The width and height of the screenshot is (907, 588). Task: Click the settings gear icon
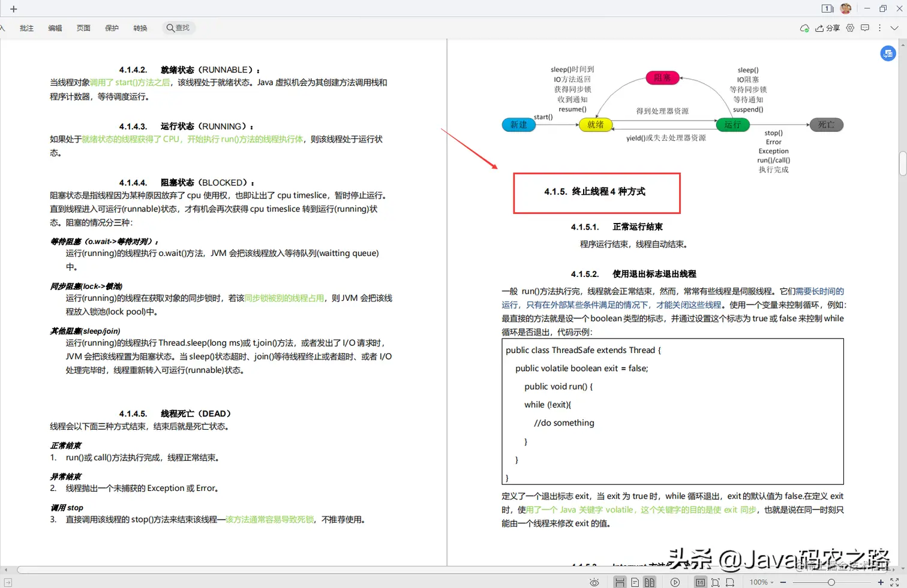[x=851, y=28]
